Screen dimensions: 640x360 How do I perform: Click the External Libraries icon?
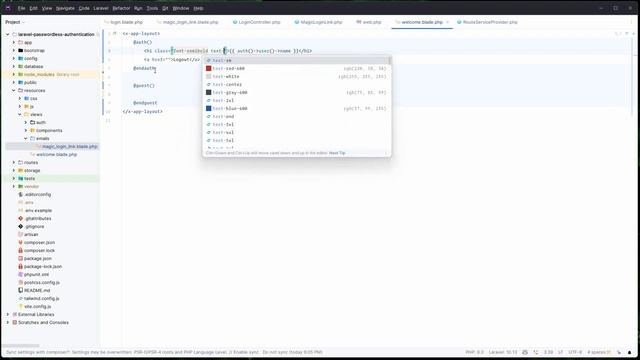pos(15,315)
